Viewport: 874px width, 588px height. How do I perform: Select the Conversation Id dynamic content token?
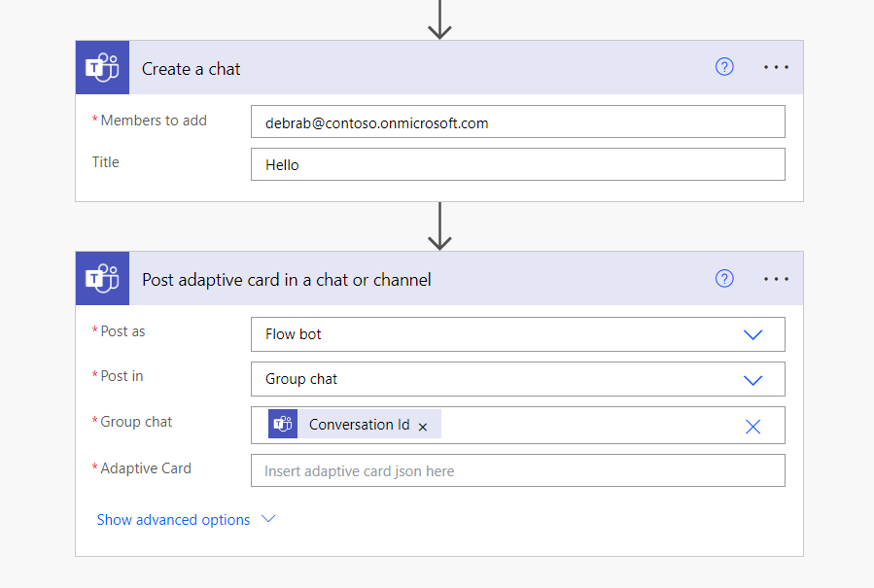pyautogui.click(x=359, y=425)
